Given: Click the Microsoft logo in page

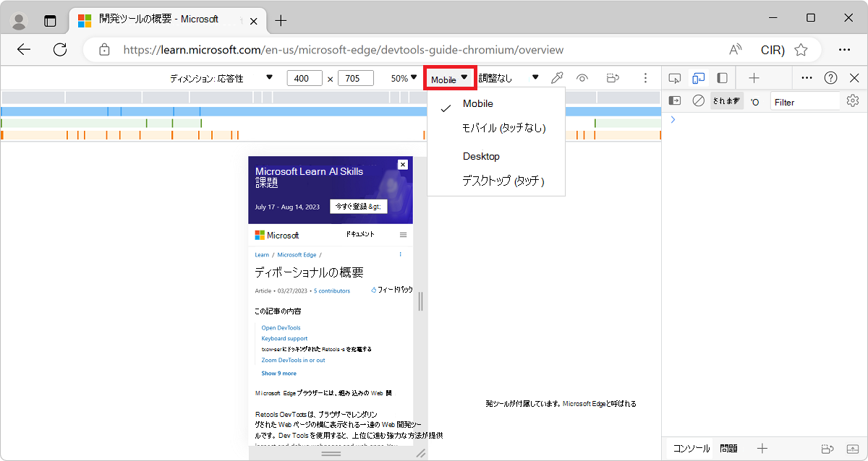Looking at the screenshot, I should (277, 235).
